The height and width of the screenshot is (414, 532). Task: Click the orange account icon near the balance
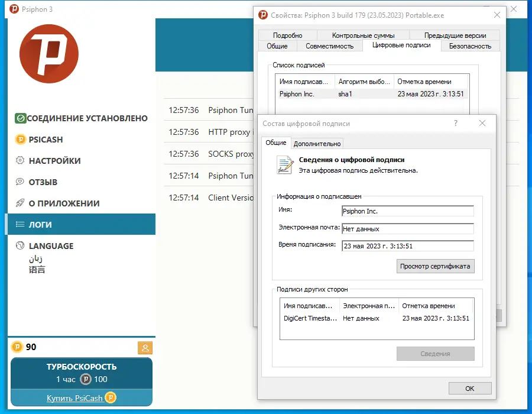click(x=145, y=348)
